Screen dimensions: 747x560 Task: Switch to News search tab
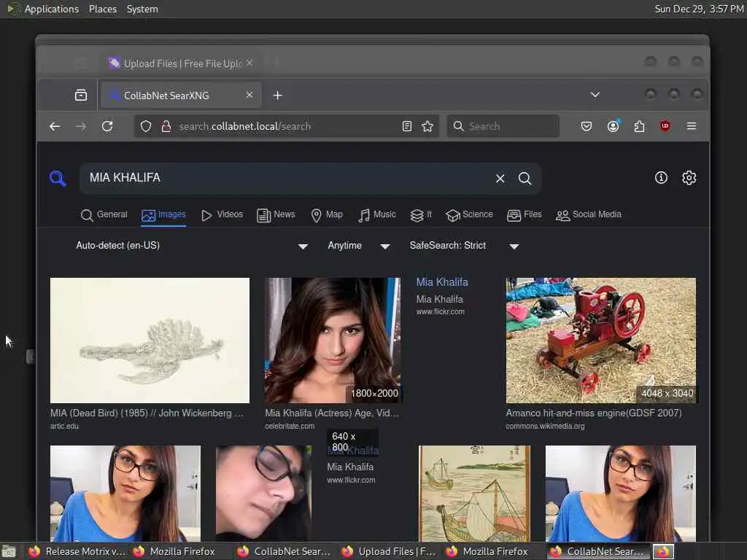[276, 215]
